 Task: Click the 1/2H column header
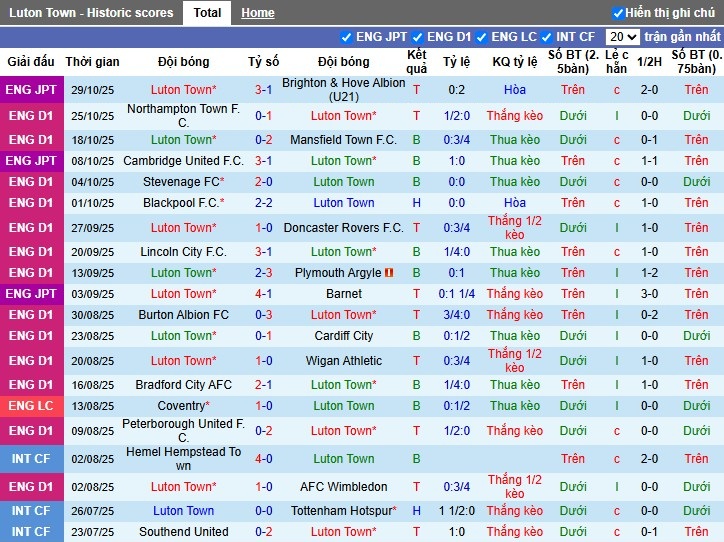point(649,62)
